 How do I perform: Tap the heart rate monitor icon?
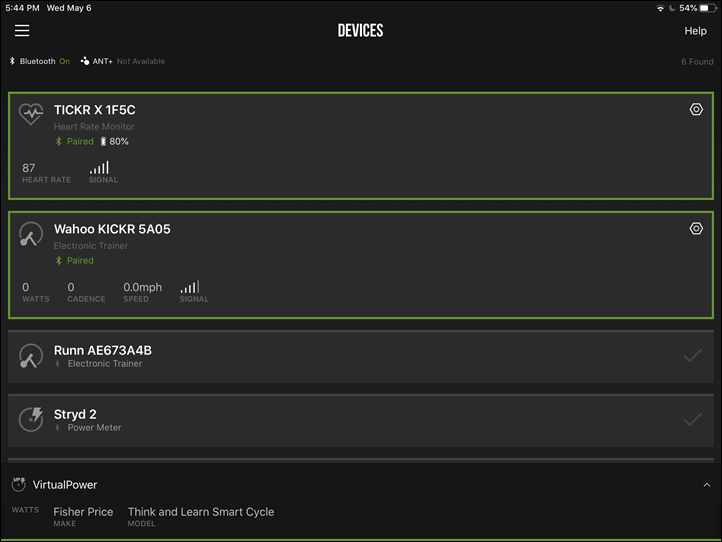[31, 113]
